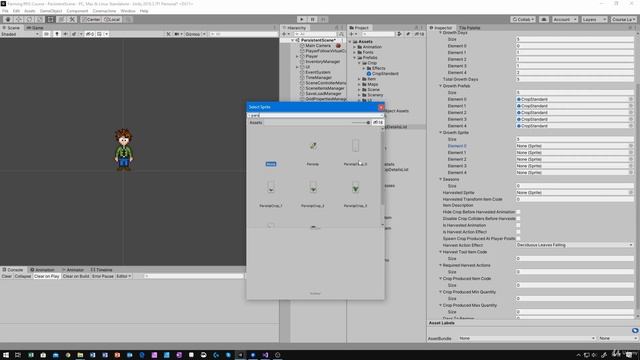
Task: Close the Select Sprite dialog
Action: click(x=381, y=107)
